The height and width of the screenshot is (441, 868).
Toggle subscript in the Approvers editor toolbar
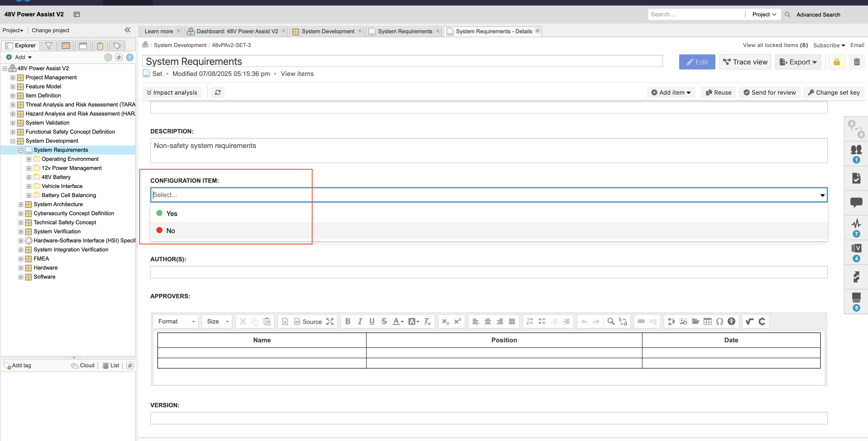[x=446, y=321]
